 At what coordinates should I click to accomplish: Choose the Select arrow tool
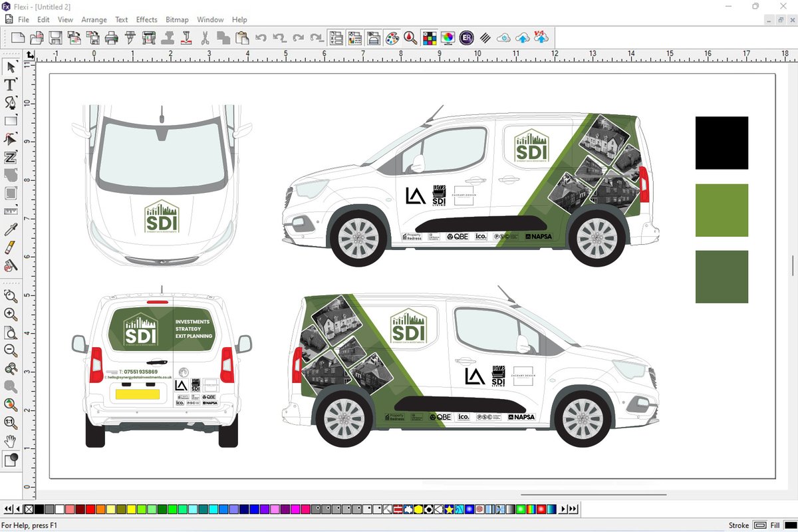pyautogui.click(x=11, y=67)
